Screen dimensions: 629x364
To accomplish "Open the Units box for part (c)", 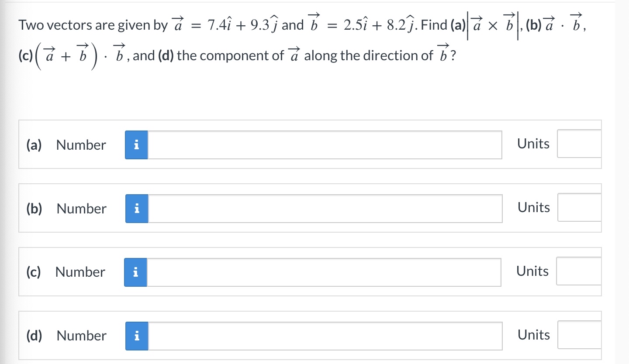I will click(581, 272).
